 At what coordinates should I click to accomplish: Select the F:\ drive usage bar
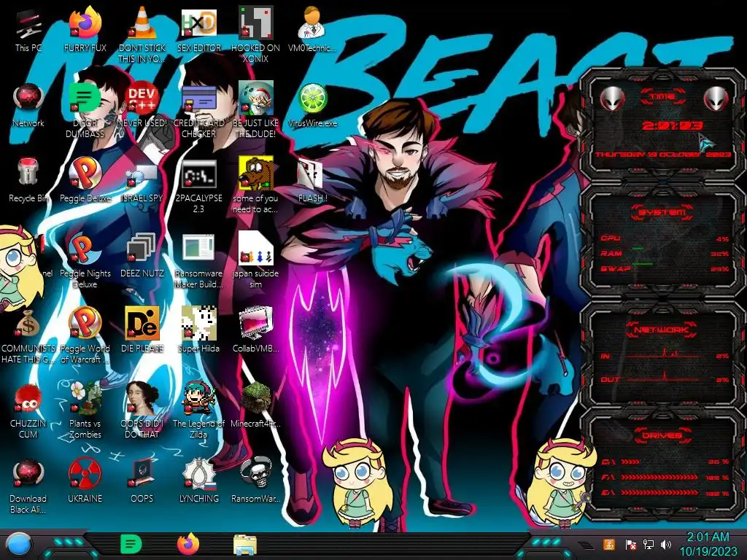[665, 477]
